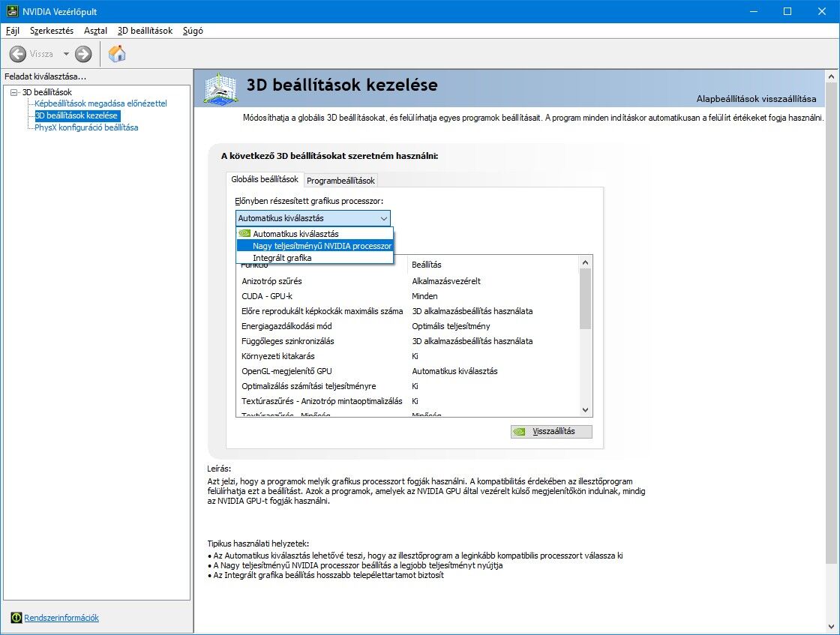
Task: Switch to the Globális beállítások tab
Action: (265, 179)
